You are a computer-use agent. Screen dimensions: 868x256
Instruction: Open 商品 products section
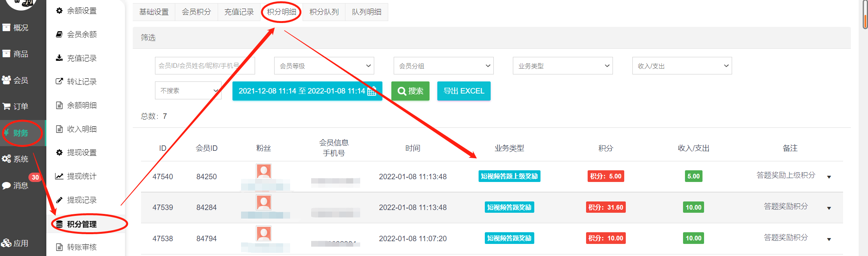[x=16, y=54]
